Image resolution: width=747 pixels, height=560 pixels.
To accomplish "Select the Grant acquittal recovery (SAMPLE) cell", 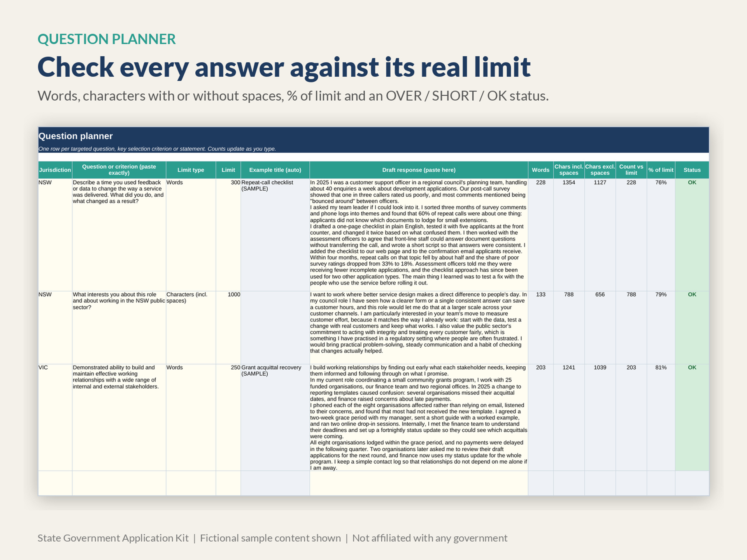I will pyautogui.click(x=275, y=417).
